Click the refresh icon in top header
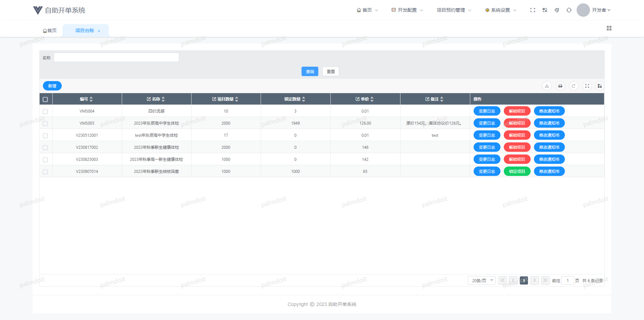The image size is (644, 320). coord(569,10)
